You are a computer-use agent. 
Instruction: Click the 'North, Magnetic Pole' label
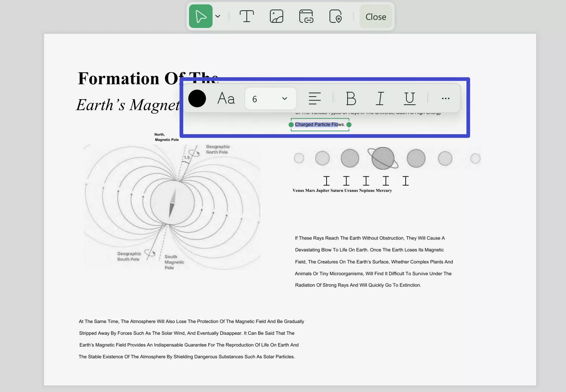pos(167,137)
